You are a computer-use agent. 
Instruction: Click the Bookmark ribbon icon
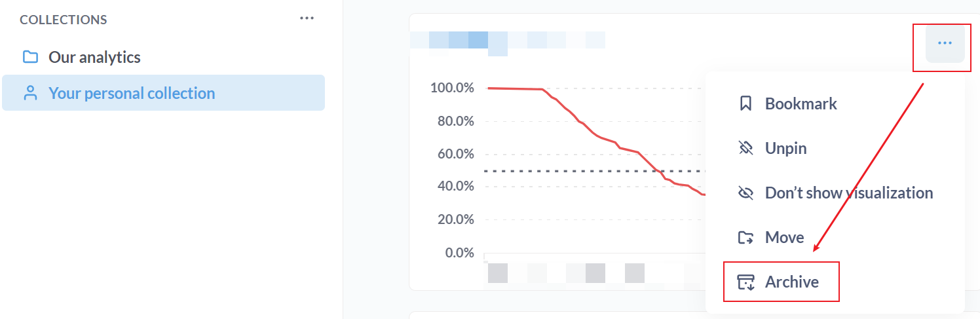click(745, 103)
